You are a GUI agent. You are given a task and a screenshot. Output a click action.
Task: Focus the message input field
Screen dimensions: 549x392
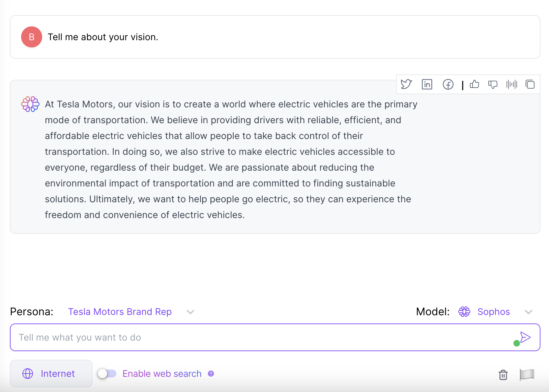(x=275, y=337)
